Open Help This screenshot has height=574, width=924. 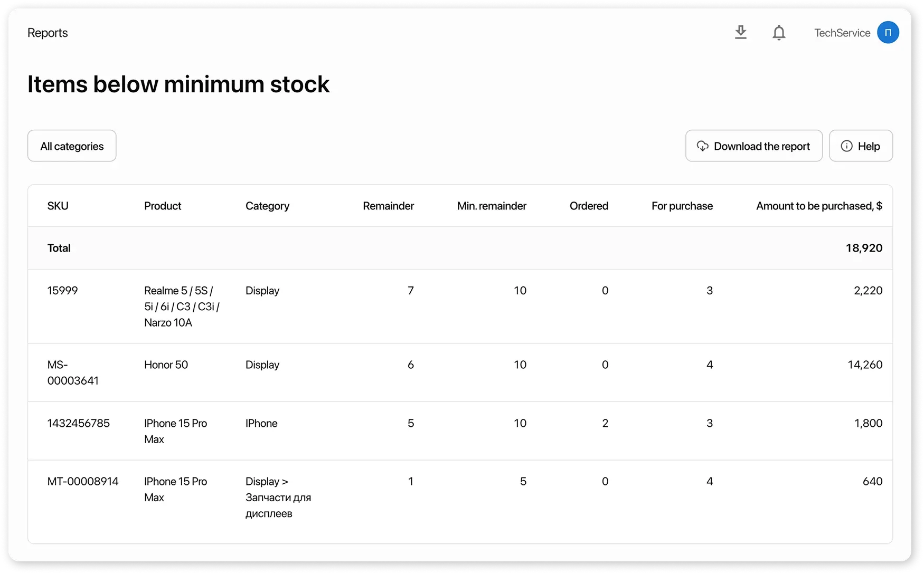click(x=861, y=146)
